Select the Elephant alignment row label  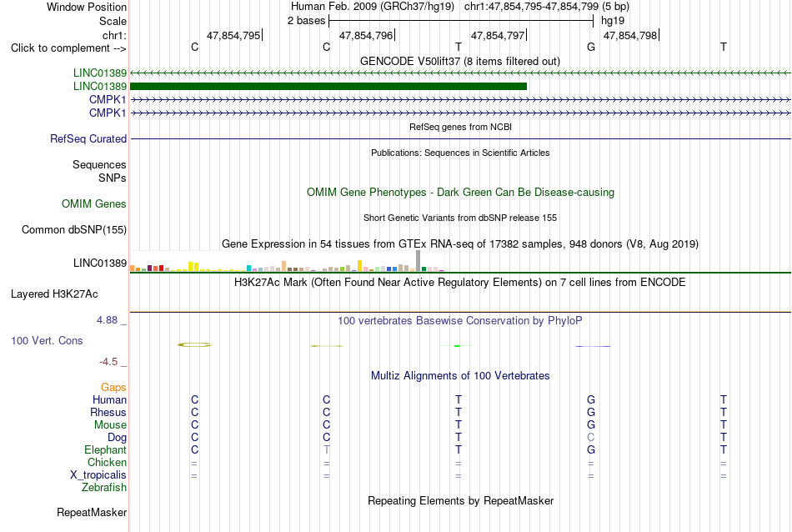tap(106, 449)
